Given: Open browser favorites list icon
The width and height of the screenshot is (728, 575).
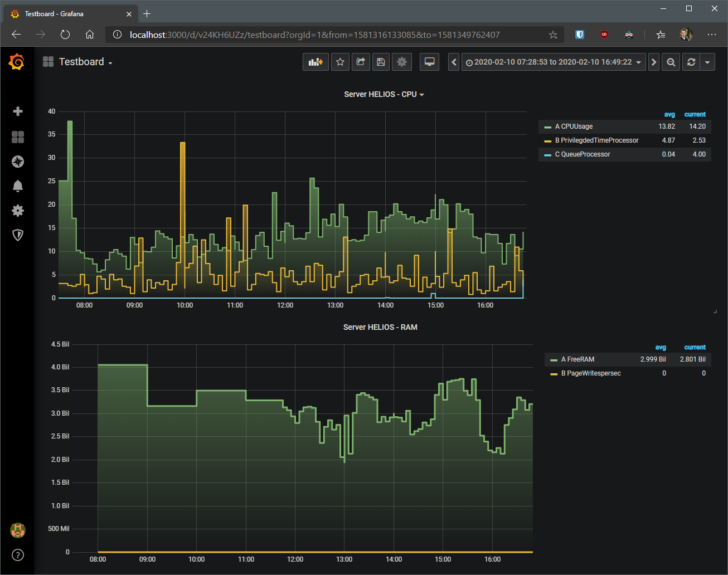Looking at the screenshot, I should [x=661, y=35].
